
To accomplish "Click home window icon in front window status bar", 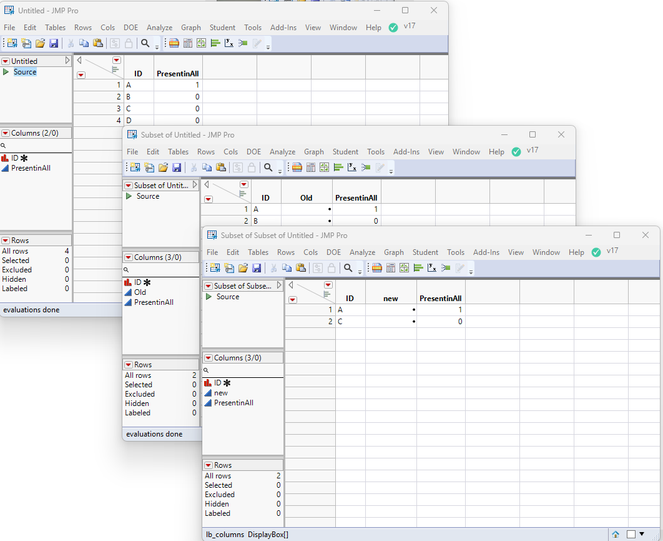I will (x=616, y=534).
